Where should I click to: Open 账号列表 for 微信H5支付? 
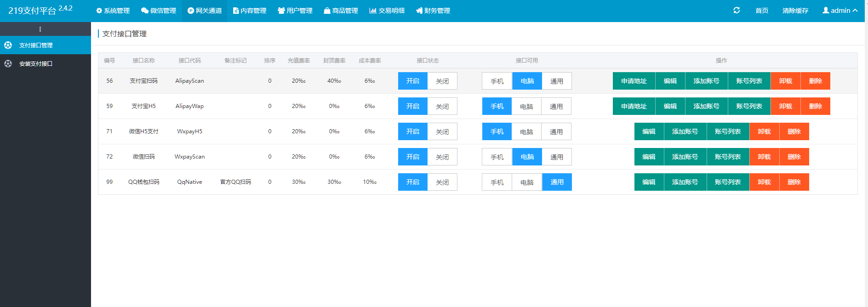tap(728, 131)
